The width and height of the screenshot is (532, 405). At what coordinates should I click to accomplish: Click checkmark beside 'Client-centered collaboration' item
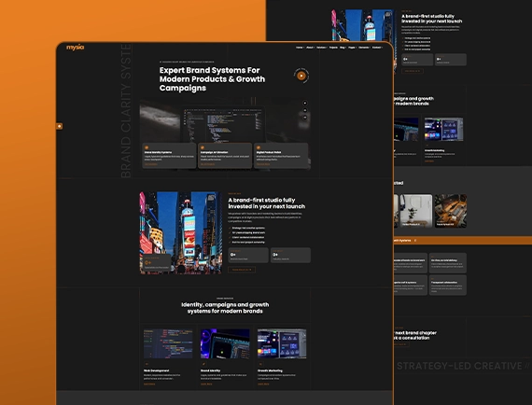click(230, 237)
